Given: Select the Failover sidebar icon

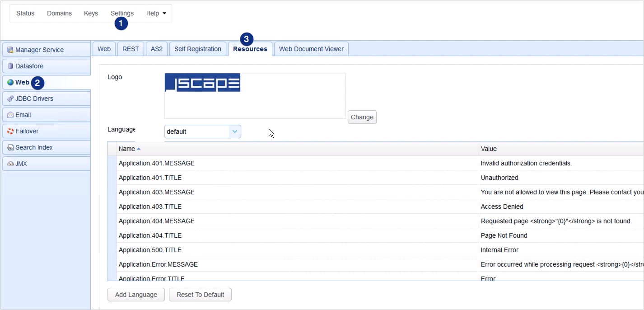Looking at the screenshot, I should (x=10, y=131).
